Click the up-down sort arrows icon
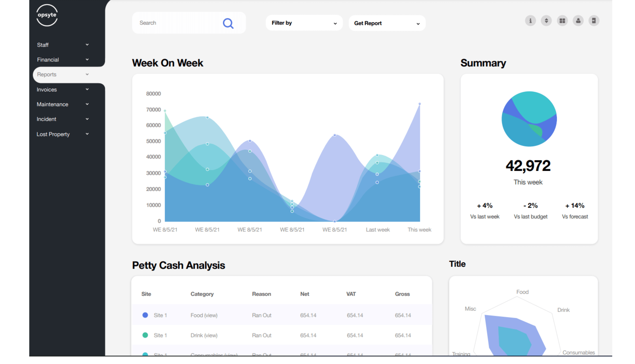The height and width of the screenshot is (364, 635). 546,21
